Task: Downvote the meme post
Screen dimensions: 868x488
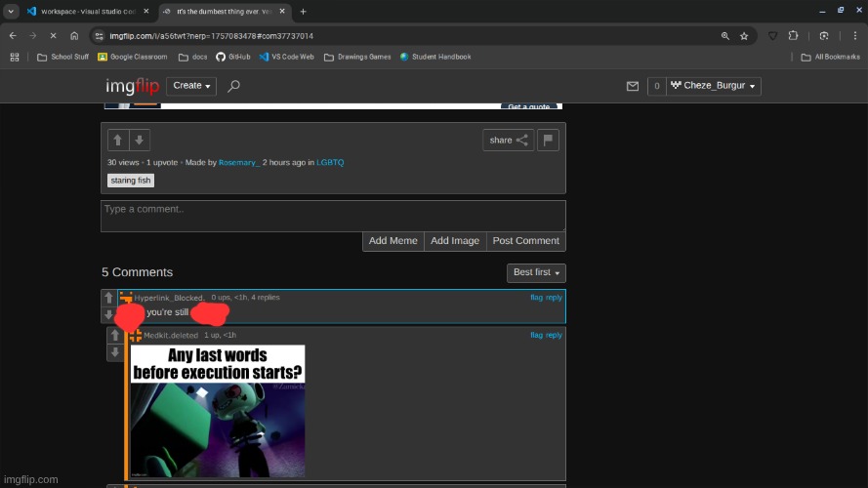Action: (140, 140)
